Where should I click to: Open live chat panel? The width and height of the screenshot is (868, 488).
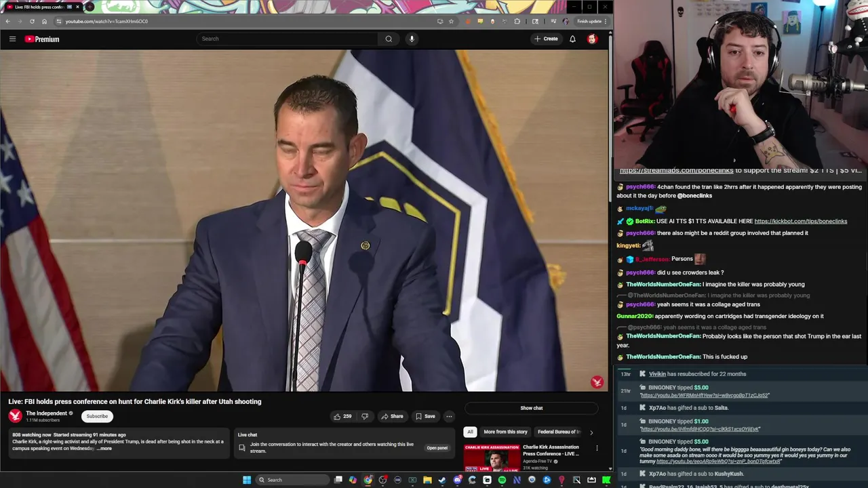coord(437,448)
